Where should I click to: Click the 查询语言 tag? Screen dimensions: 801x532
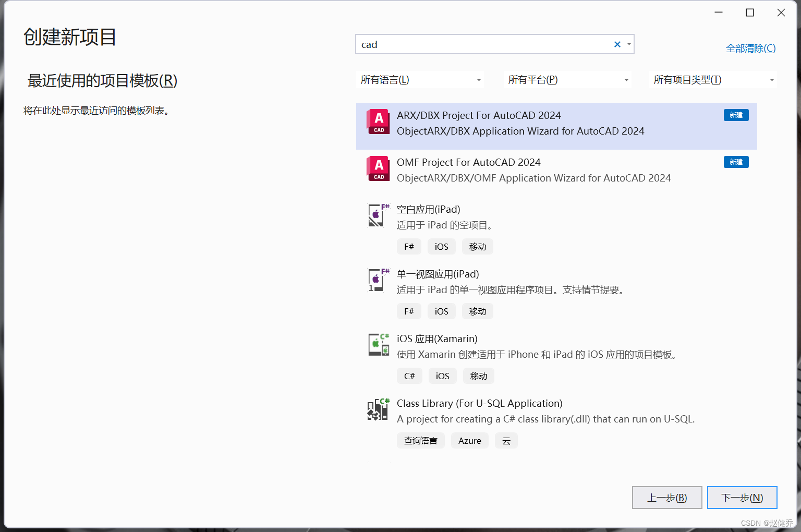tap(421, 441)
